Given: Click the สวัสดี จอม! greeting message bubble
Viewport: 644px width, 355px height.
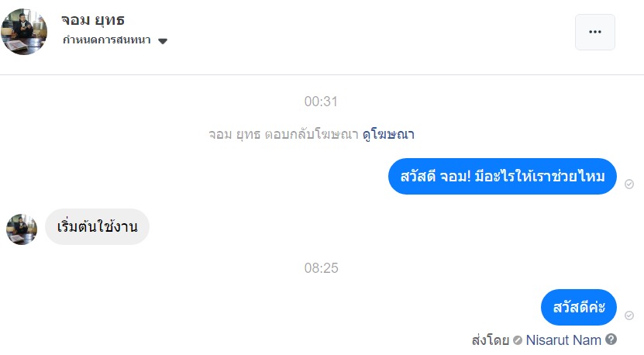Looking at the screenshot, I should pos(501,177).
